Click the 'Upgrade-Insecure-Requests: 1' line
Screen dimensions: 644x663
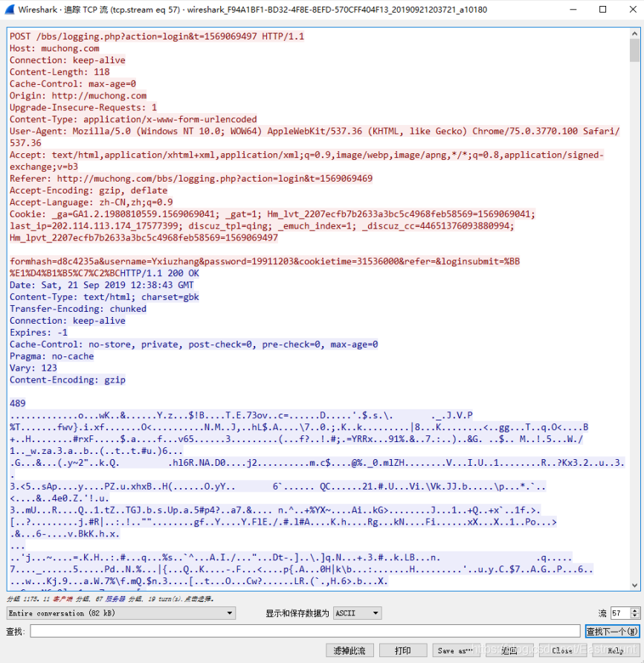point(83,107)
